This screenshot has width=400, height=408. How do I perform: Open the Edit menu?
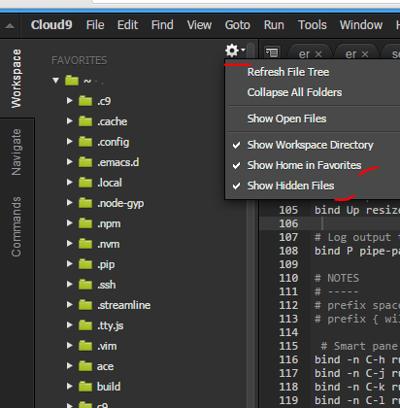point(127,25)
